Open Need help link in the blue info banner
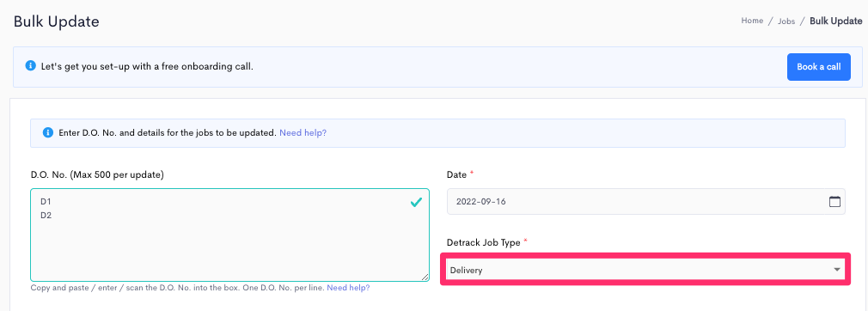 pos(303,133)
